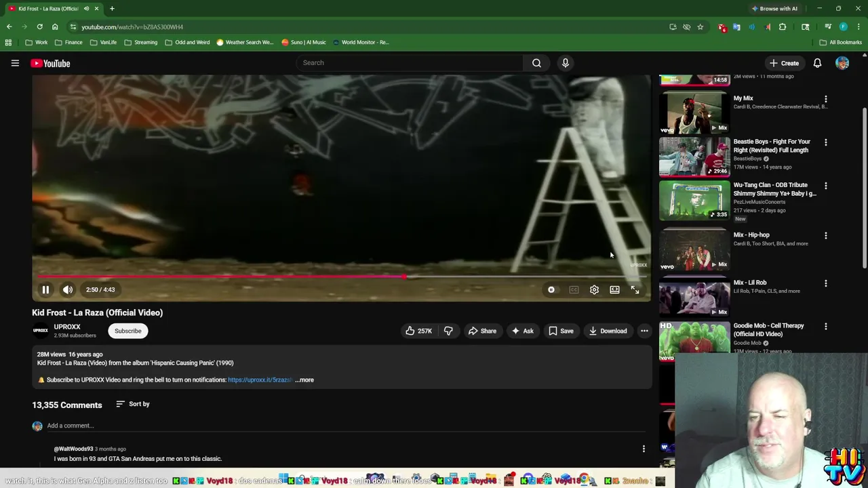Screen dimensions: 868x488
Task: View site information icon in the address bar
Action: pos(73,26)
